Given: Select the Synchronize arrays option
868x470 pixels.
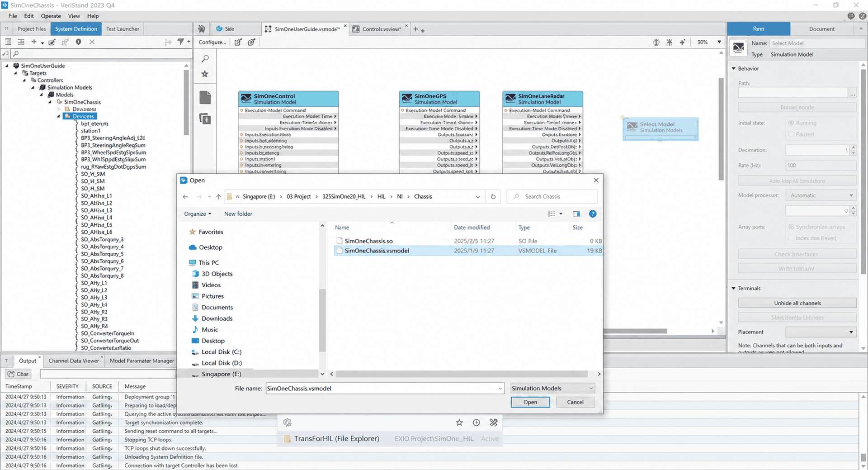Looking at the screenshot, I should 791,227.
